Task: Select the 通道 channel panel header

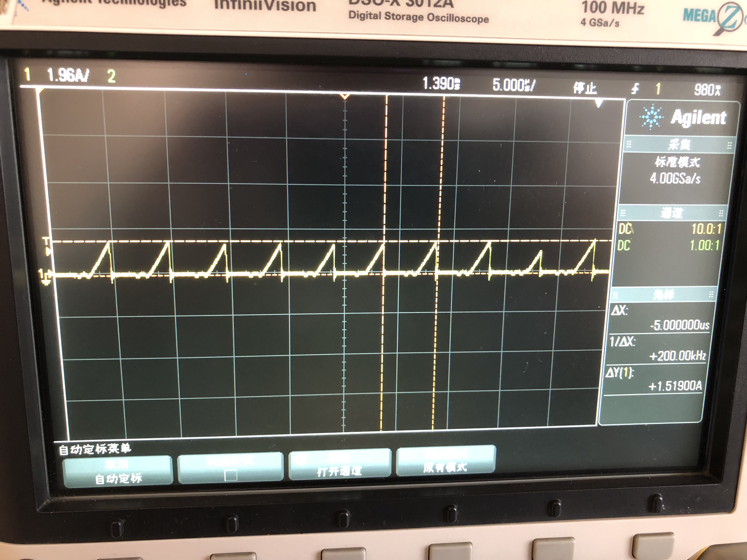Action: 671,213
